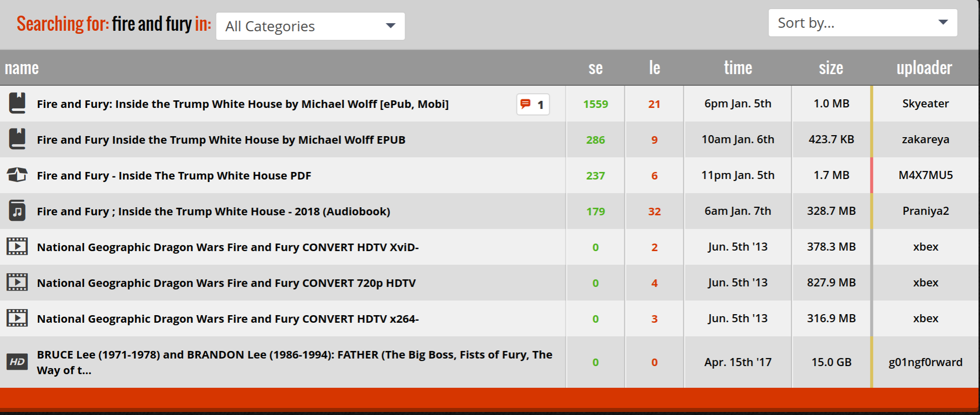Open the Sort by... dropdown
Screen dimensions: 980x415
tap(862, 23)
